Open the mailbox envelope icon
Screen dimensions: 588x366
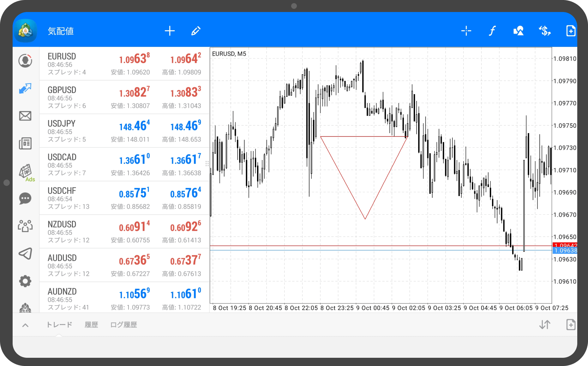point(25,116)
